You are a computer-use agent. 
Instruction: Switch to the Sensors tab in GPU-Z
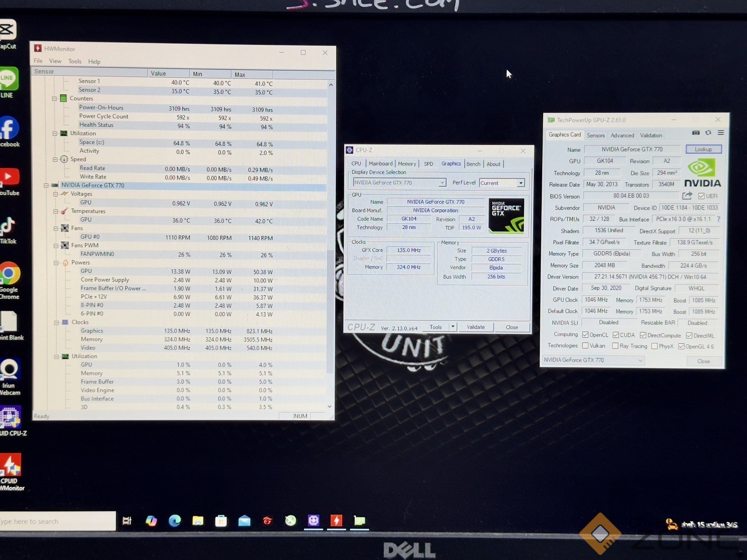coord(595,135)
